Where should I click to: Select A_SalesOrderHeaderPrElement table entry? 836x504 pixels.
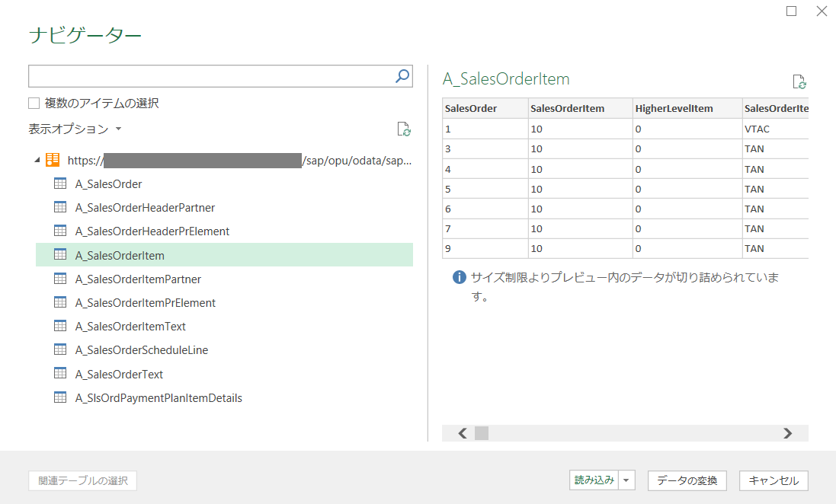(x=152, y=231)
